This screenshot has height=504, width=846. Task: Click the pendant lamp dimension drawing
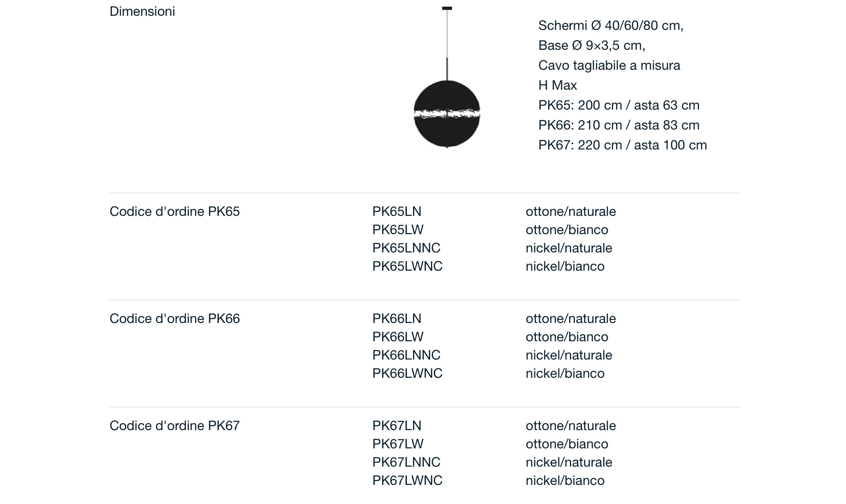(x=447, y=77)
